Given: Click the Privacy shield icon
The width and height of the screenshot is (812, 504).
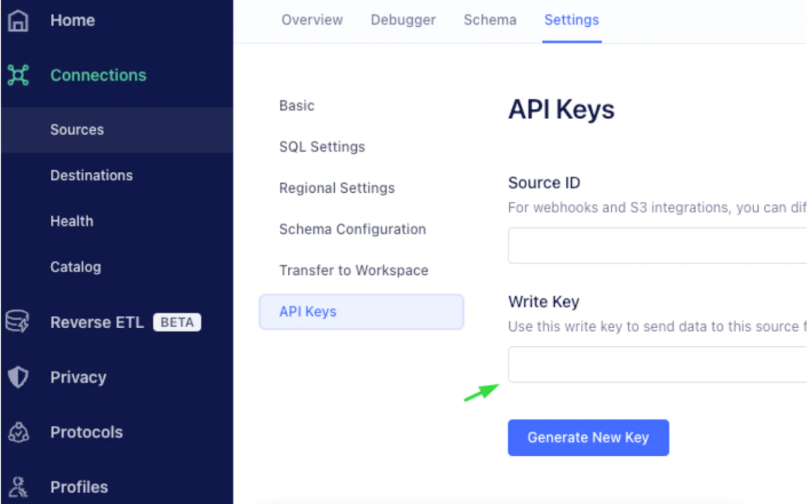Looking at the screenshot, I should [x=18, y=377].
